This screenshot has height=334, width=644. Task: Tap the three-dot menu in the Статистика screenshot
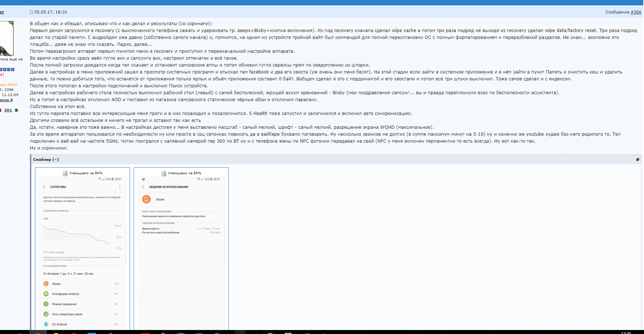[120, 187]
